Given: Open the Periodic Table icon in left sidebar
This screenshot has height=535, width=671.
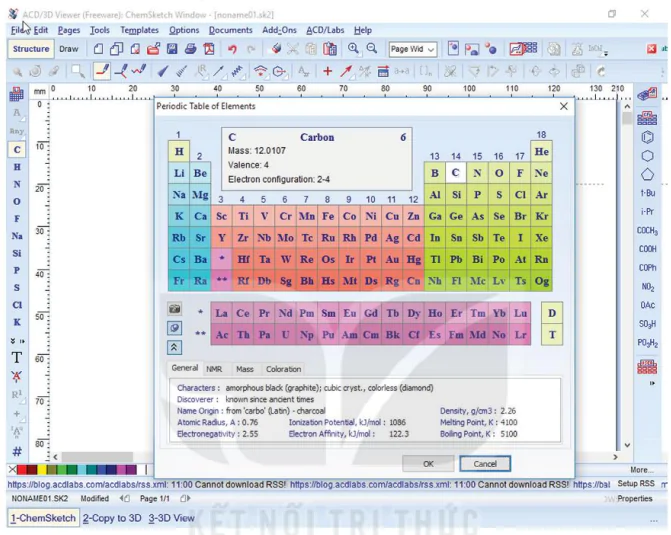Looking at the screenshot, I should click(17, 94).
